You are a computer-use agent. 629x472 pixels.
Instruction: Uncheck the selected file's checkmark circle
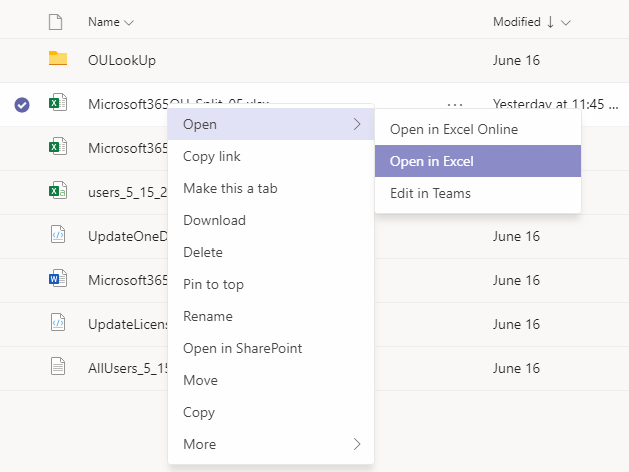point(23,104)
